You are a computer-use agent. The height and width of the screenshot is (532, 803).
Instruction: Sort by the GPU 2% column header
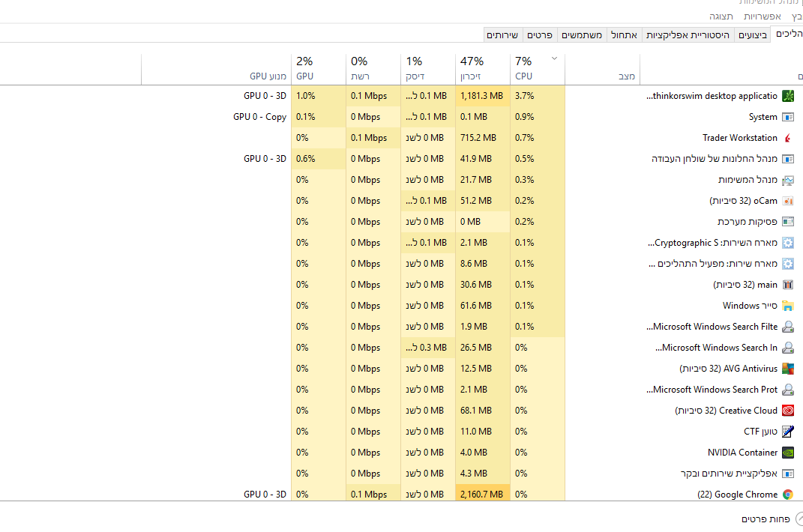(x=319, y=69)
